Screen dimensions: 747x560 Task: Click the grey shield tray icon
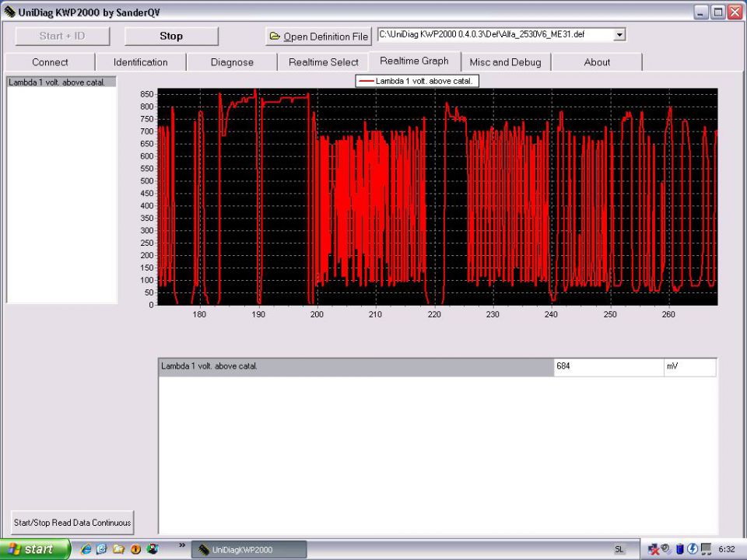point(666,548)
